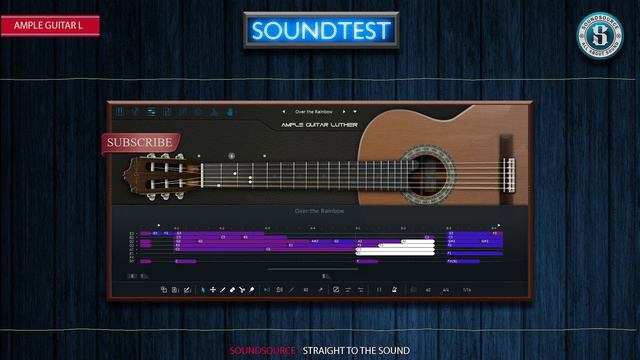Load previous preset with left arrow beside Over the Rainbow
Image resolution: width=640 pixels, height=360 pixels.
click(284, 111)
